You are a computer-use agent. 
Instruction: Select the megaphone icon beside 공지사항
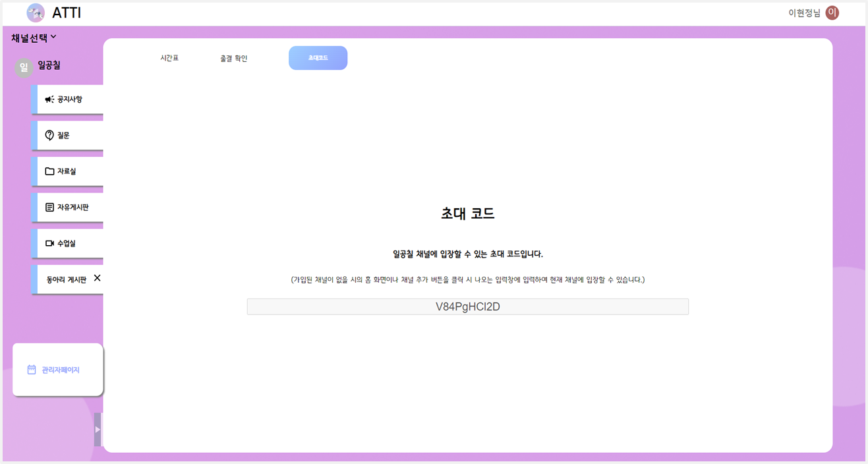point(49,98)
